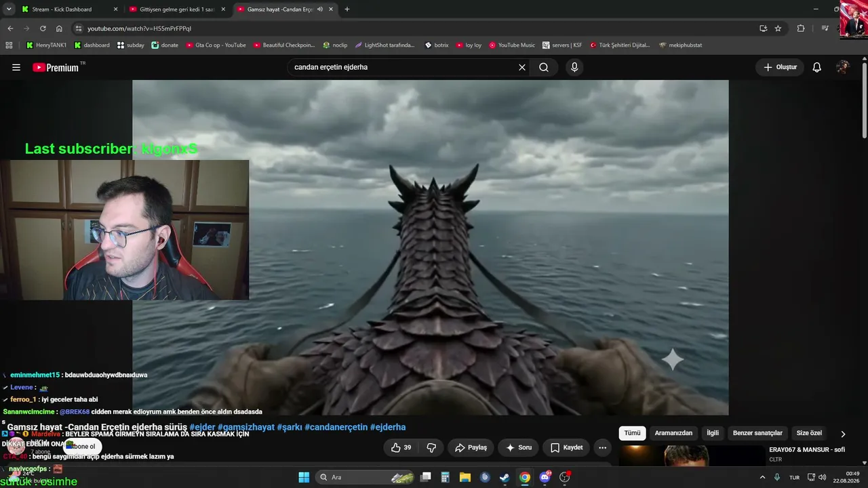Open Discord from the taskbar

[545, 477]
